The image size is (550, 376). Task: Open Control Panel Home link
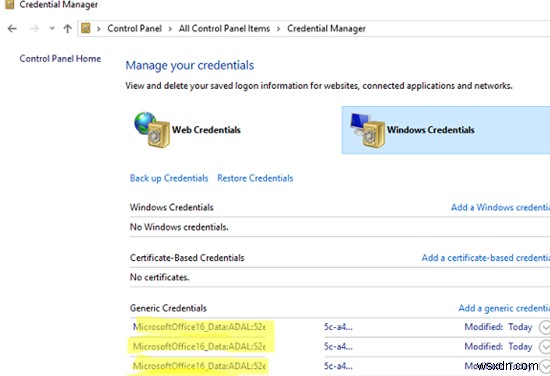[60, 59]
